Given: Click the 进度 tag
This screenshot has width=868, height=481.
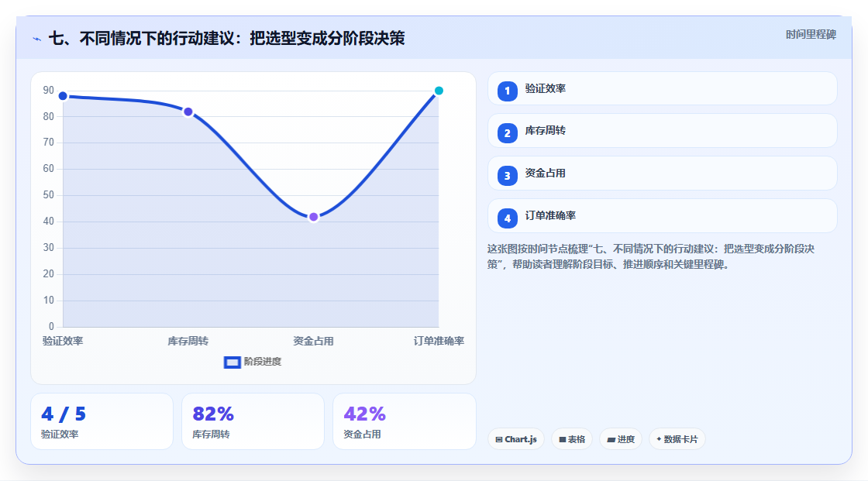Looking at the screenshot, I should point(621,439).
